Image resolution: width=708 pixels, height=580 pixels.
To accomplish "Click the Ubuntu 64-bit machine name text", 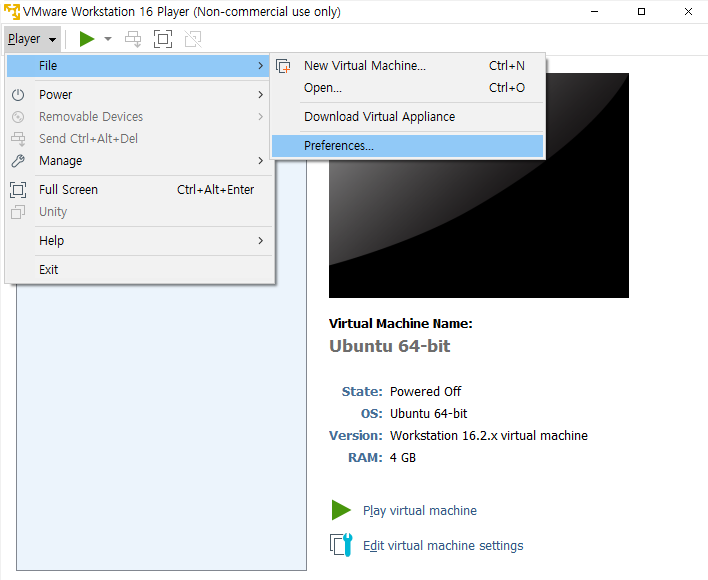I will (390, 346).
